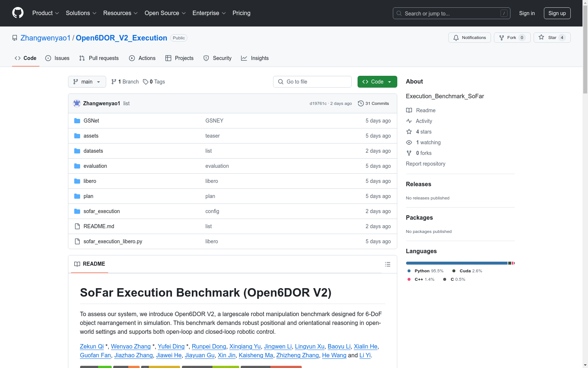Click the branch icon beside 1 Branch

point(114,82)
